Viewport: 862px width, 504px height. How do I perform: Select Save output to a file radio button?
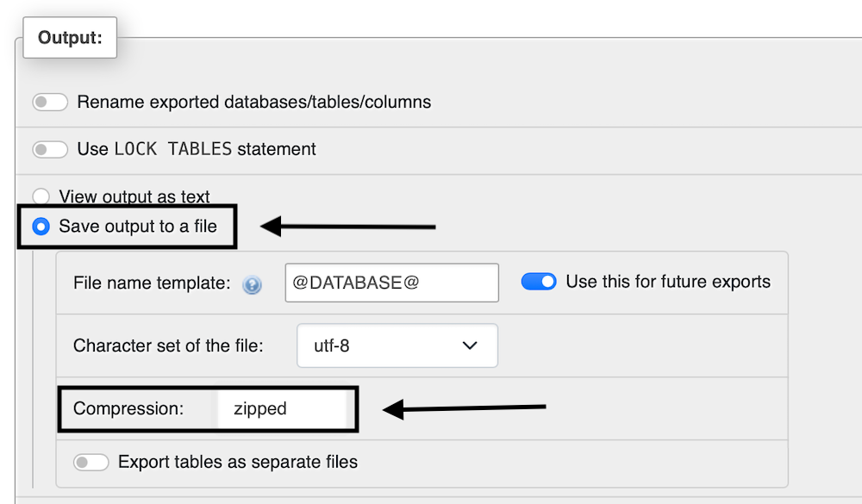tap(41, 227)
